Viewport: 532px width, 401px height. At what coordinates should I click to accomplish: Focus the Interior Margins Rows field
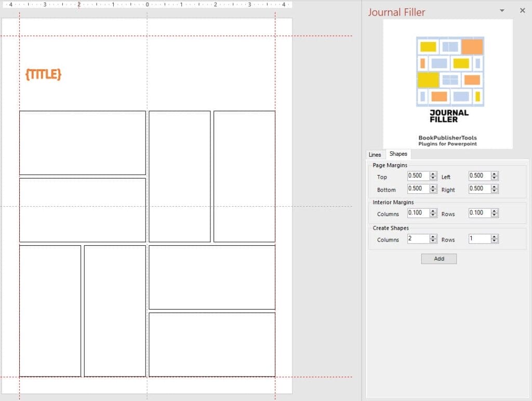[x=479, y=213]
